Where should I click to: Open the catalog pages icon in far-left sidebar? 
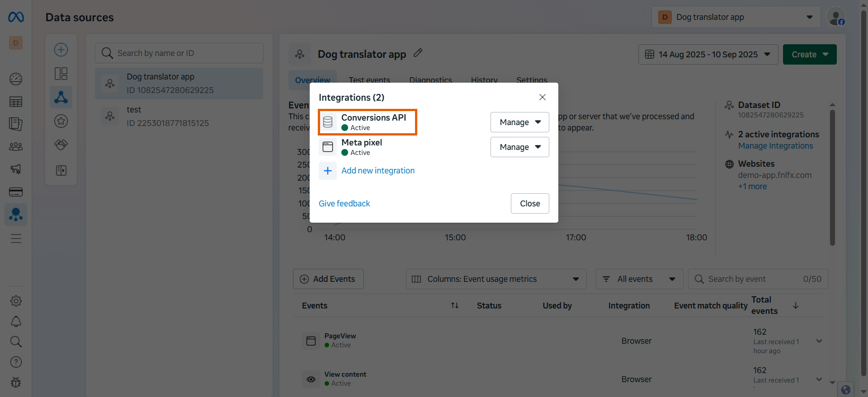pyautogui.click(x=16, y=124)
